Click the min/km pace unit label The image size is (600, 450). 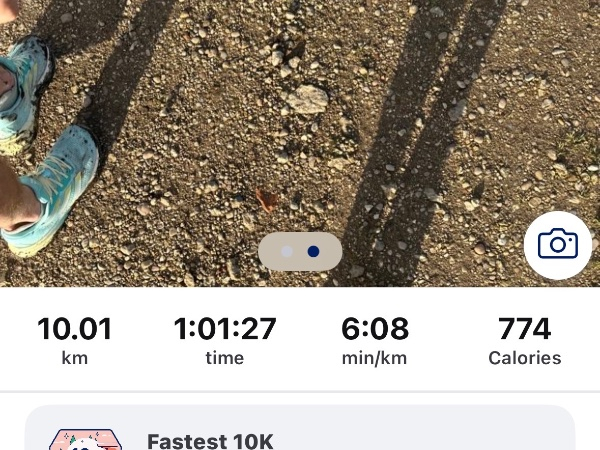[x=375, y=359]
